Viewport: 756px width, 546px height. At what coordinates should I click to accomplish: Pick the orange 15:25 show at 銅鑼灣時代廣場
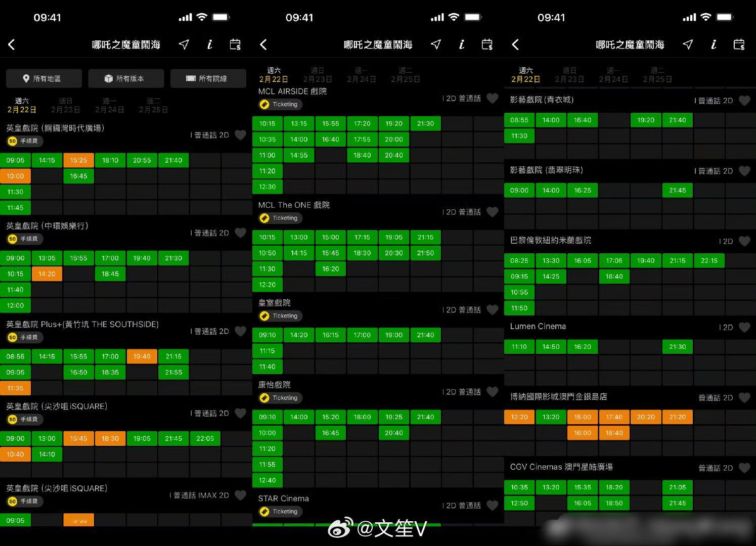click(x=78, y=160)
